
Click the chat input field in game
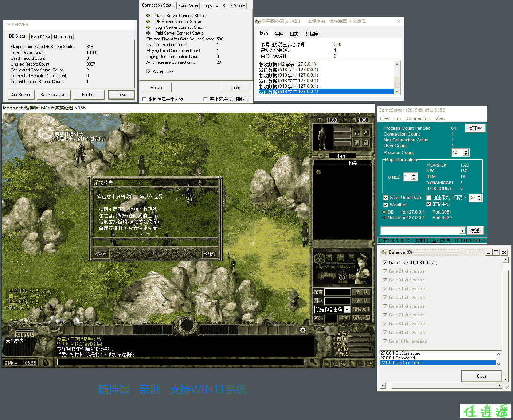tap(180, 362)
